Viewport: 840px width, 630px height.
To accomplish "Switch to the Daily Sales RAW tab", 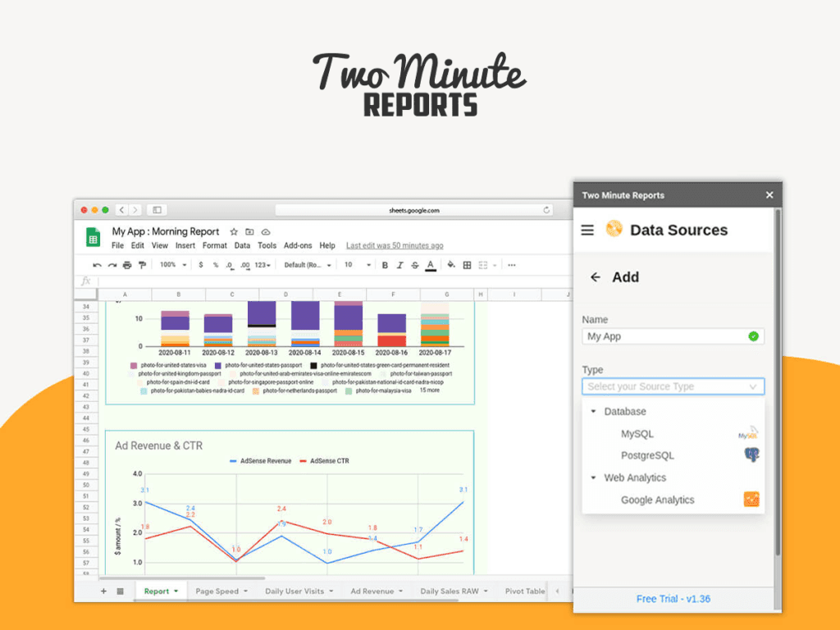I will [x=450, y=591].
